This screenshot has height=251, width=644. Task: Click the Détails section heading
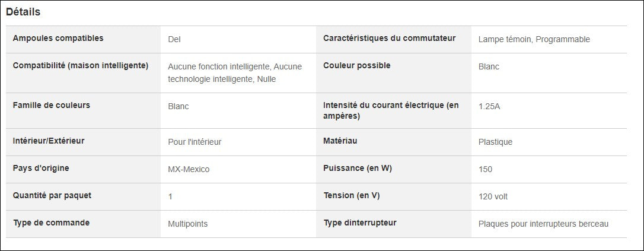pos(23,12)
